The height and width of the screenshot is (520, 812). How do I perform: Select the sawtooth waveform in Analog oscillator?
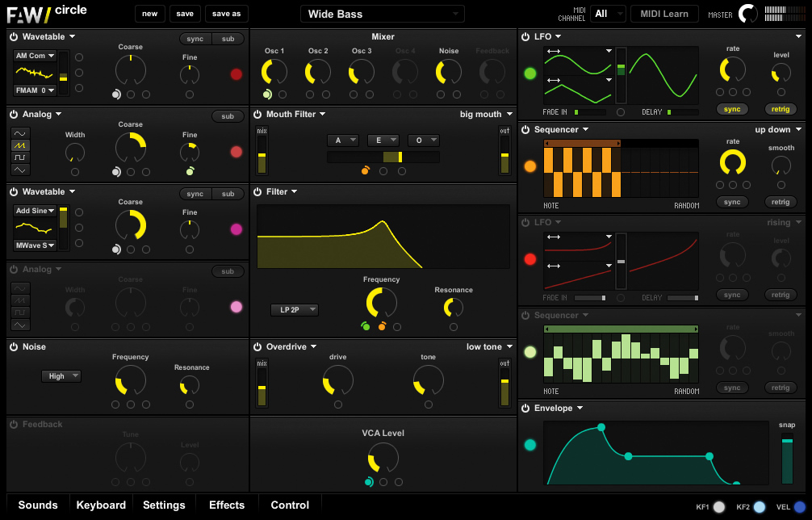coord(20,145)
